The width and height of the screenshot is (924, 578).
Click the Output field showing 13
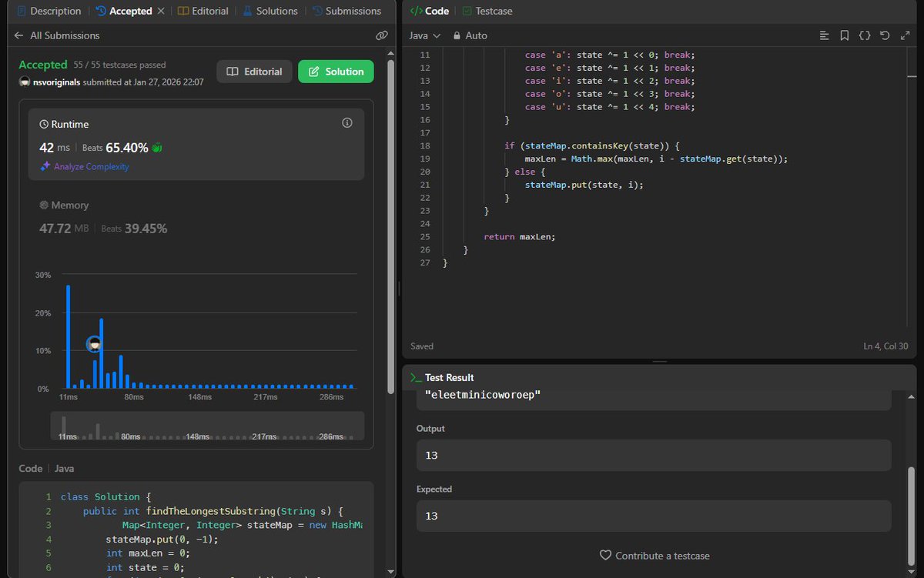(x=654, y=455)
